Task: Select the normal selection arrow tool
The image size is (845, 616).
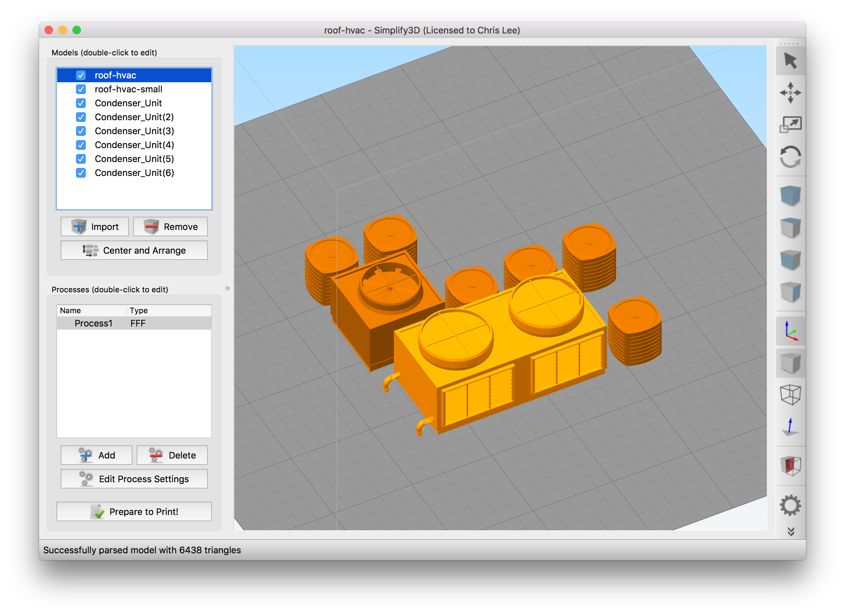Action: tap(790, 61)
